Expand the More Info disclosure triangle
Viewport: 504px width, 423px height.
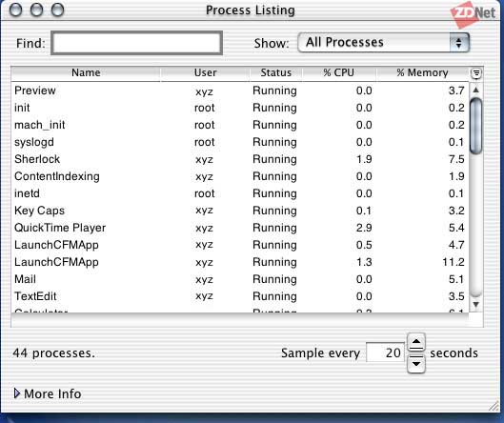point(17,393)
